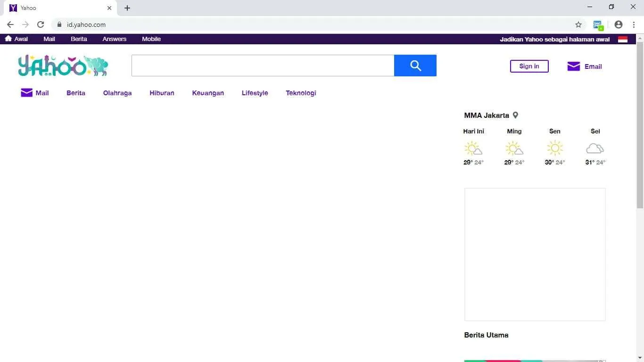Click 'Jadikan Yahoo sebagai halaman awal' link
This screenshot has height=362, width=644.
[x=555, y=39]
